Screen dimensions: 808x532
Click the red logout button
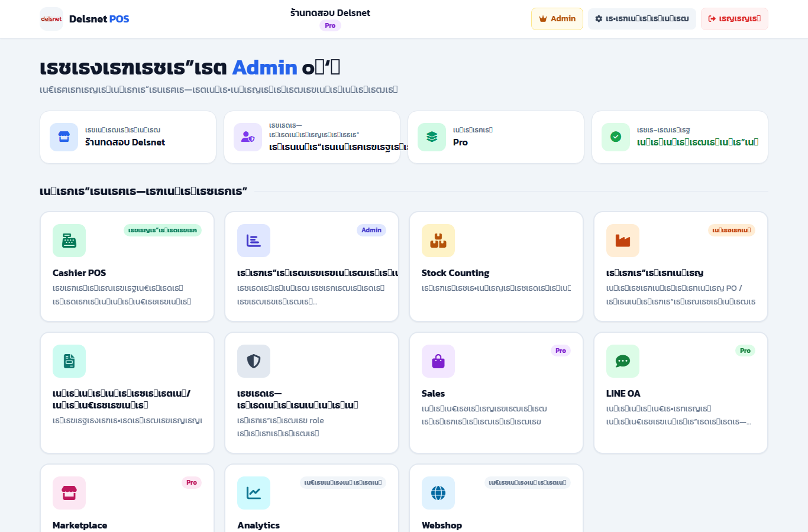pyautogui.click(x=735, y=19)
